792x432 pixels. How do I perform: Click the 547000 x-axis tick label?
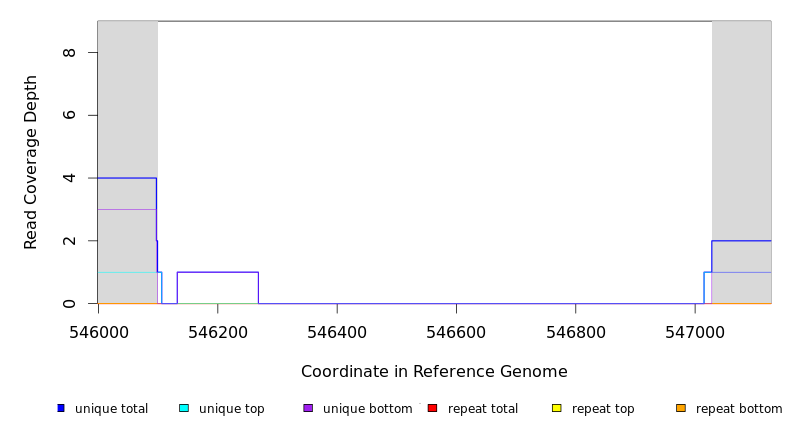click(x=694, y=331)
